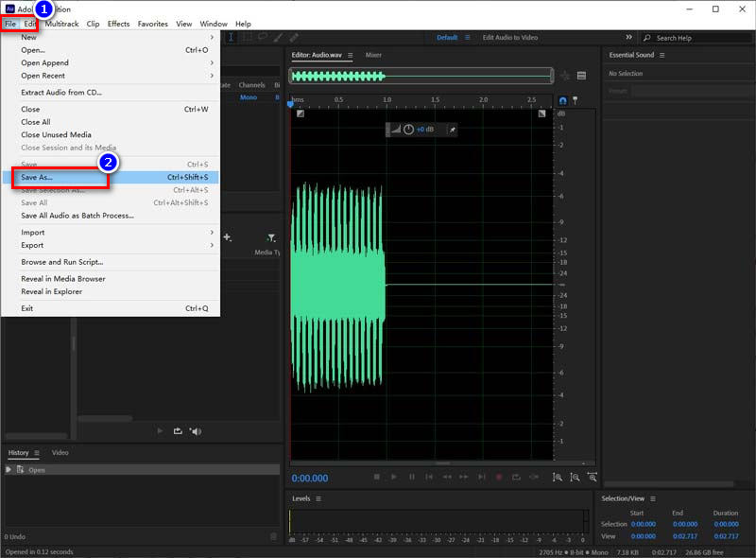Viewport: 756px width, 558px height.
Task: Click the Play button in transport bar
Action: point(393,477)
